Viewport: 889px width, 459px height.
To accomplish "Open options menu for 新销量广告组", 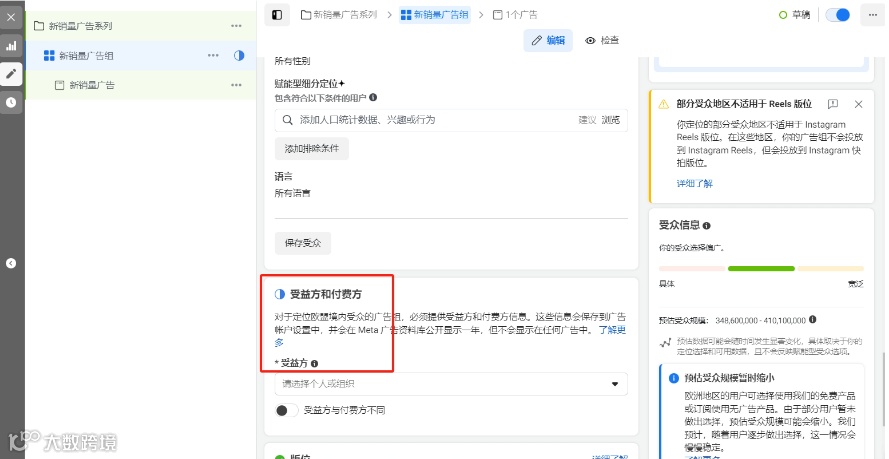I will tap(213, 56).
